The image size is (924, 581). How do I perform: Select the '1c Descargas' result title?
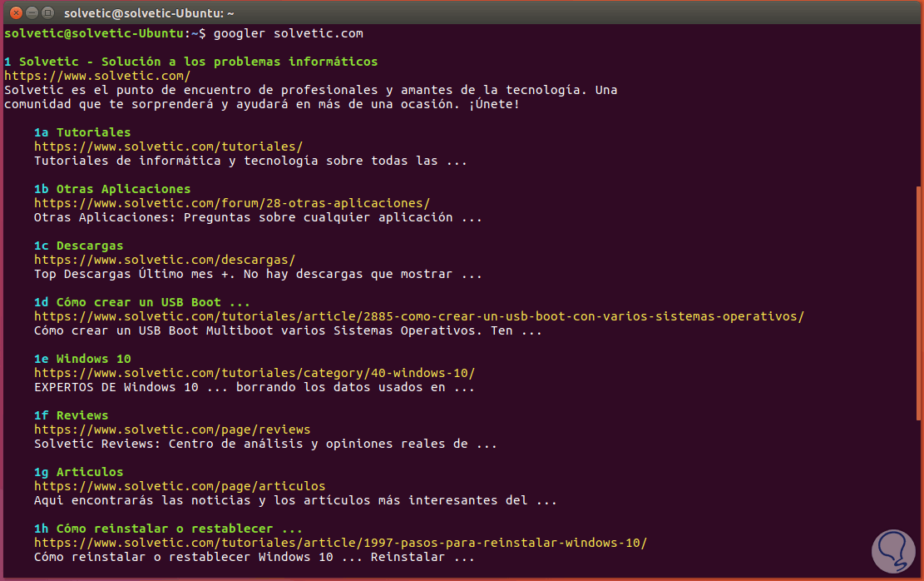(78, 246)
